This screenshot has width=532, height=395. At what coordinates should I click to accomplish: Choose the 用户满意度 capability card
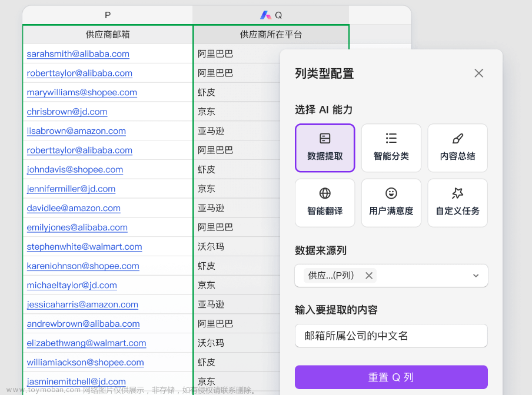(x=391, y=203)
